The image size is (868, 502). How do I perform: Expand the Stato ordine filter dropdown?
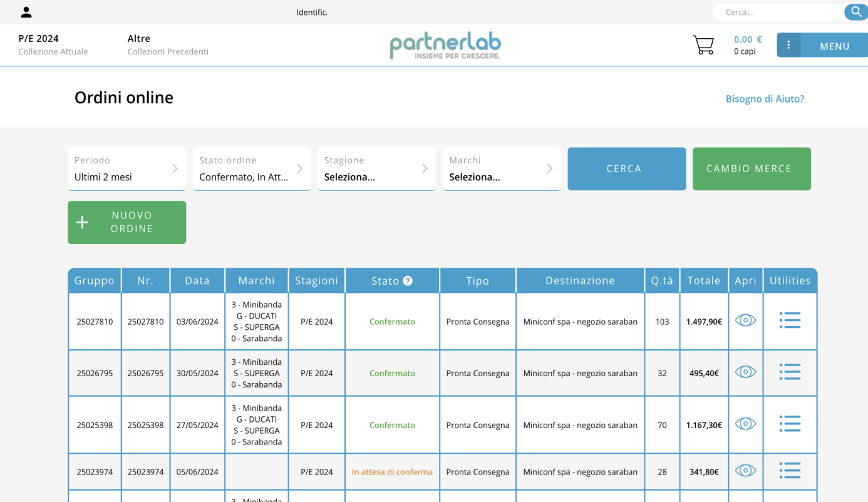pyautogui.click(x=251, y=169)
